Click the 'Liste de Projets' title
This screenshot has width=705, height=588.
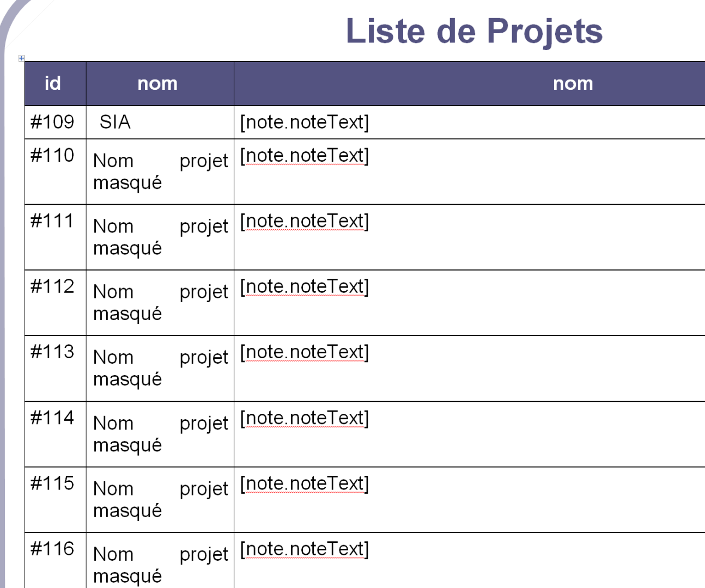[474, 31]
